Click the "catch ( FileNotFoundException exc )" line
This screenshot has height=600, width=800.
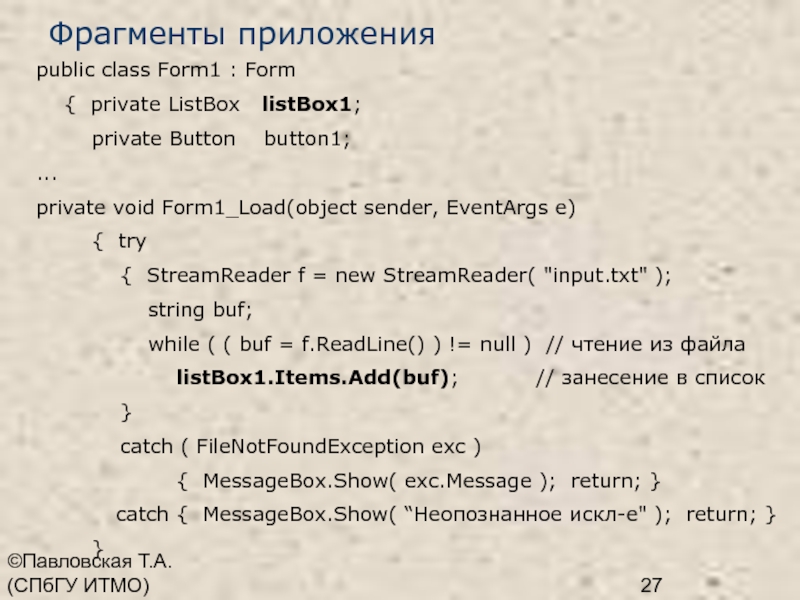pos(300,446)
